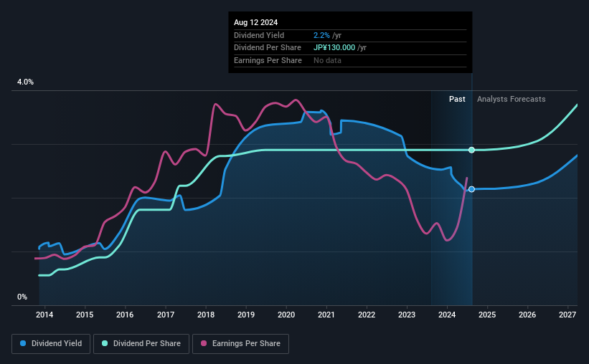The height and width of the screenshot is (364, 589).
Task: Click the 2022 x-axis label
Action: pyautogui.click(x=367, y=315)
